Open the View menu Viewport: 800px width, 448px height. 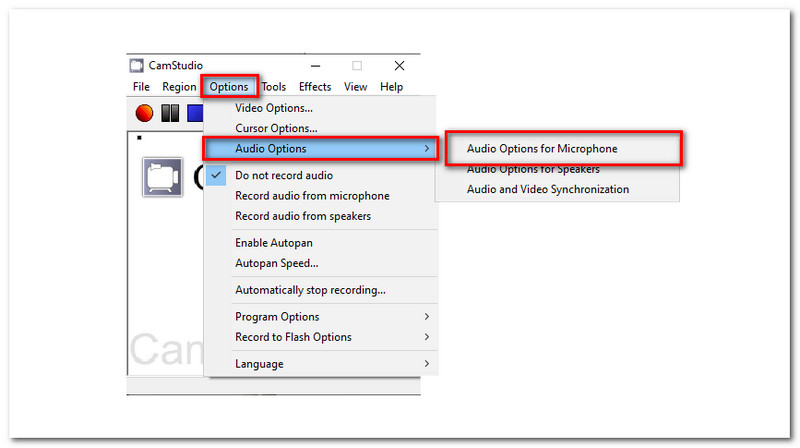356,87
